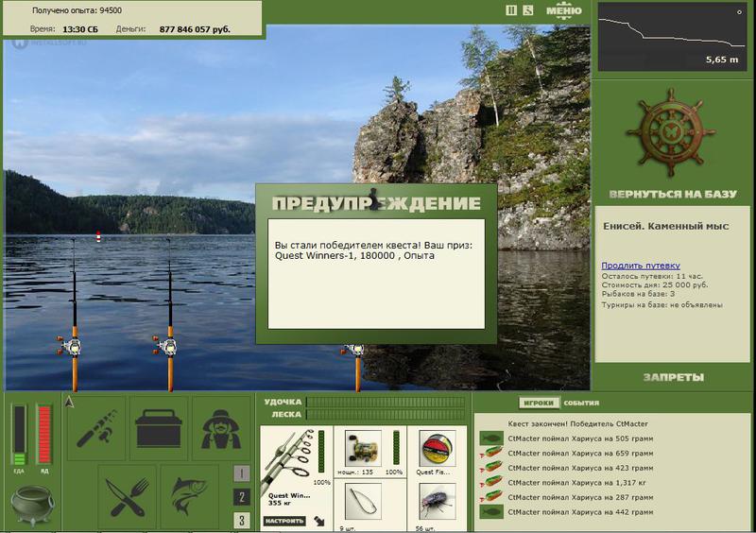Click Стоимость дня: 25 000 руб. text
This screenshot has width=756, height=533.
point(655,285)
